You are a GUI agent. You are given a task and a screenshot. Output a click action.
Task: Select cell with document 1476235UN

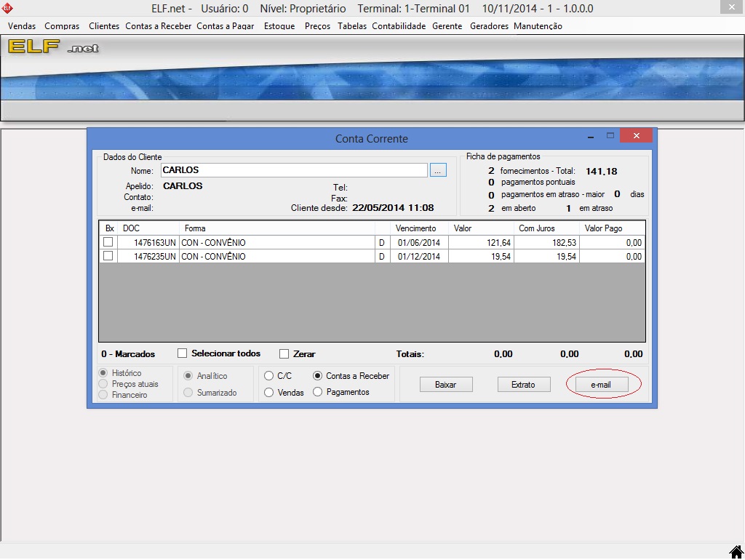[x=148, y=257]
